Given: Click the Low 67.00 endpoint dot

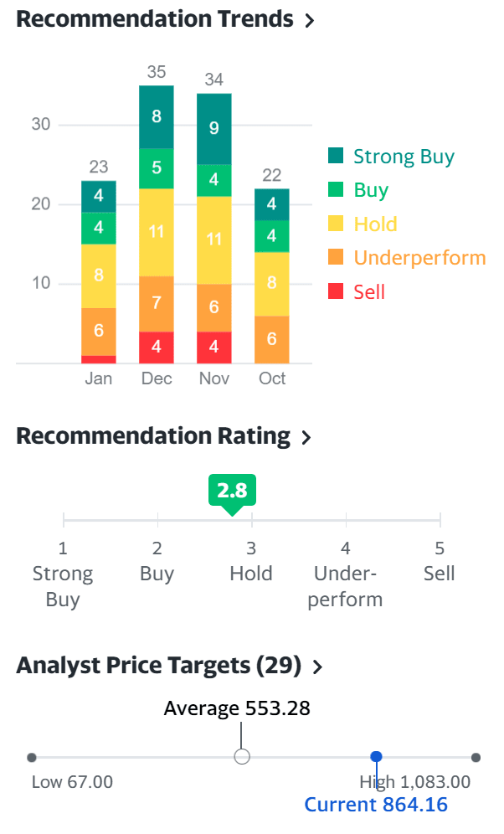Looking at the screenshot, I should click(x=32, y=758).
